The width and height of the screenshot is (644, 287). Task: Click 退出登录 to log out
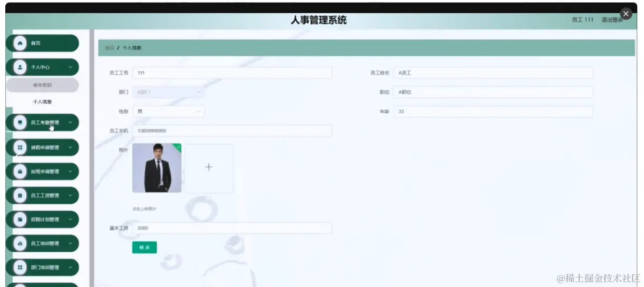[612, 20]
